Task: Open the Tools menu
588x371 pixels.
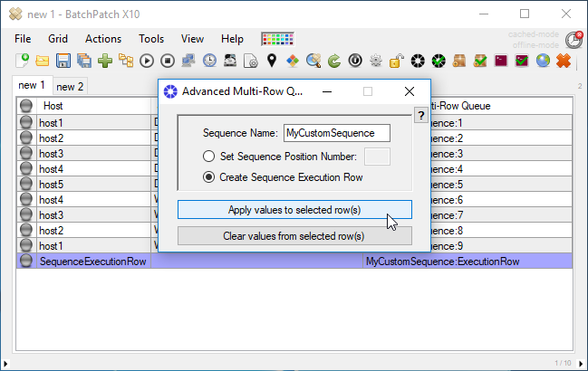Action: pyautogui.click(x=151, y=39)
